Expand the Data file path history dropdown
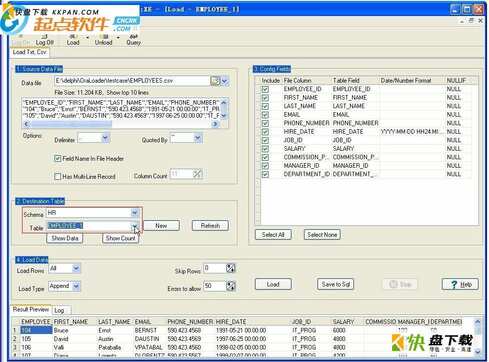Viewport: 489px width, 362px height. point(225,81)
